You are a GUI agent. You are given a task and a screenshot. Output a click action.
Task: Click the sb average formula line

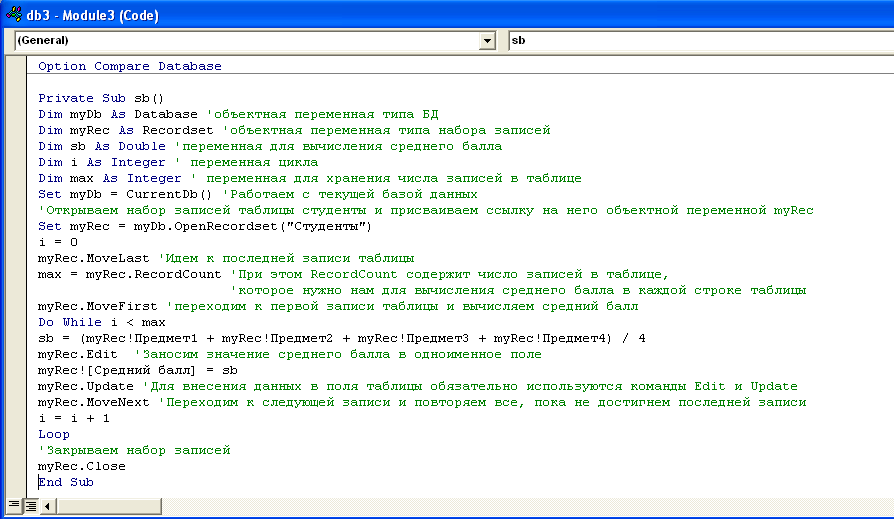[x=342, y=338]
